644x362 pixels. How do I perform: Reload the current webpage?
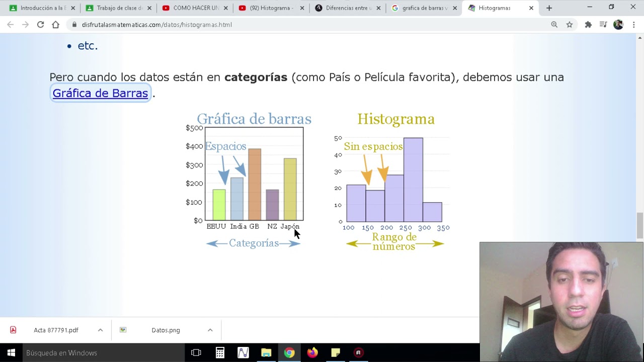pyautogui.click(x=40, y=24)
